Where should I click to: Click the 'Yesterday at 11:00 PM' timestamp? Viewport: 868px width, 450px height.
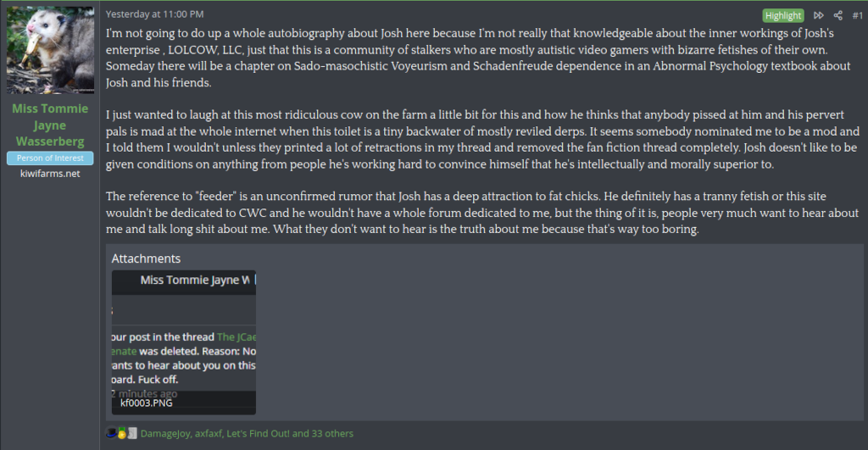pyautogui.click(x=154, y=14)
